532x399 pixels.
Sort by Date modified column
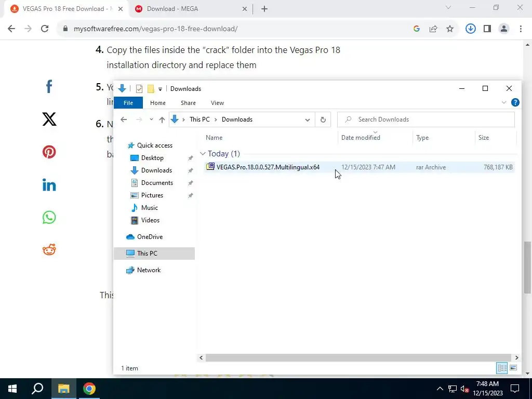361,137
